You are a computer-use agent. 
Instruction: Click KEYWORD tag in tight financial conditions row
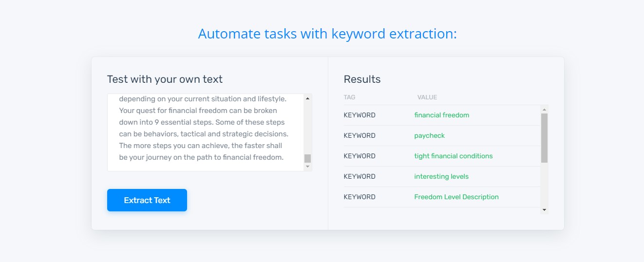(360, 156)
